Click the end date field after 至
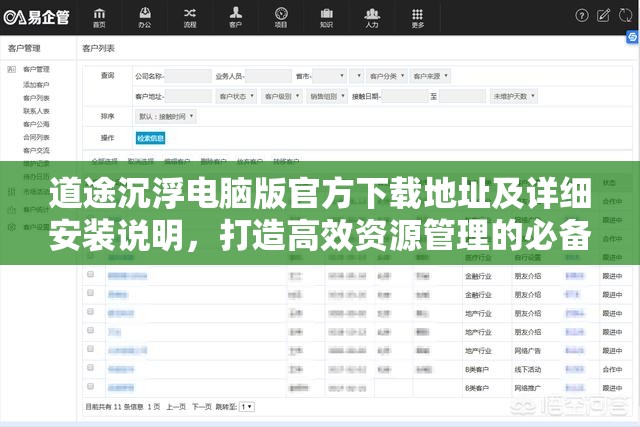The height and width of the screenshot is (427, 640). click(x=462, y=96)
